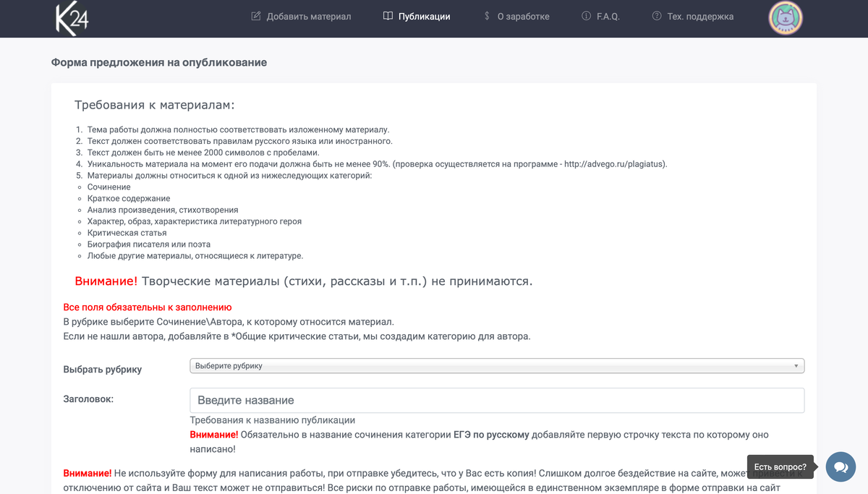Click the Заголовок label
Image resolution: width=868 pixels, height=494 pixels.
click(x=88, y=399)
